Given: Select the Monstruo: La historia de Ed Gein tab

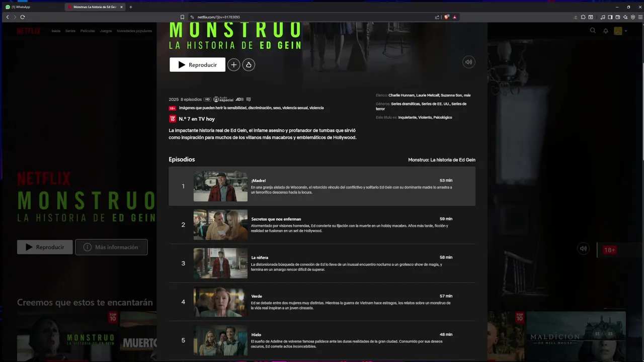Looking at the screenshot, I should (95, 7).
